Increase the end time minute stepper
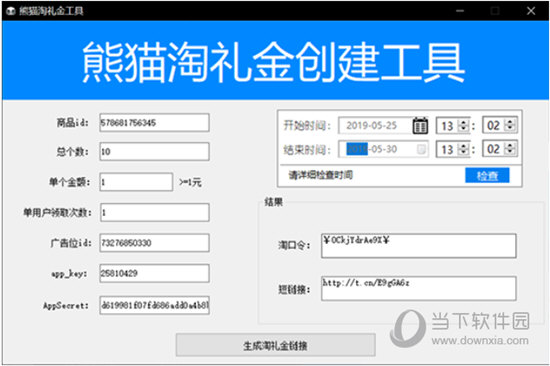 pos(510,145)
